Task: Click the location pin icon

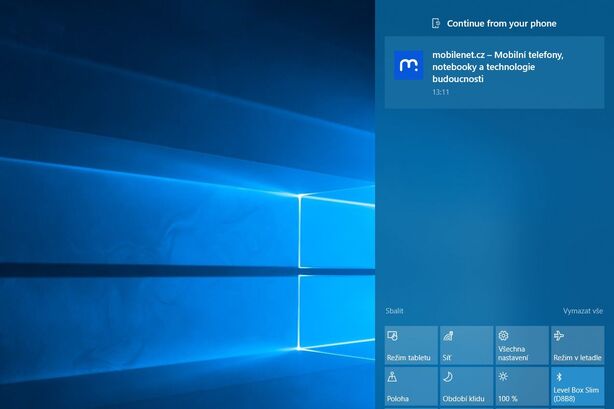Action: pyautogui.click(x=392, y=377)
